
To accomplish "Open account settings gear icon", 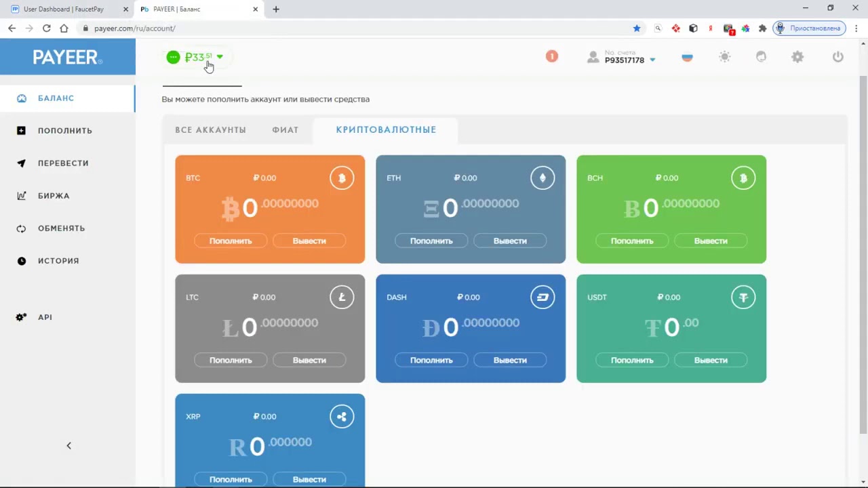I will coord(797,57).
